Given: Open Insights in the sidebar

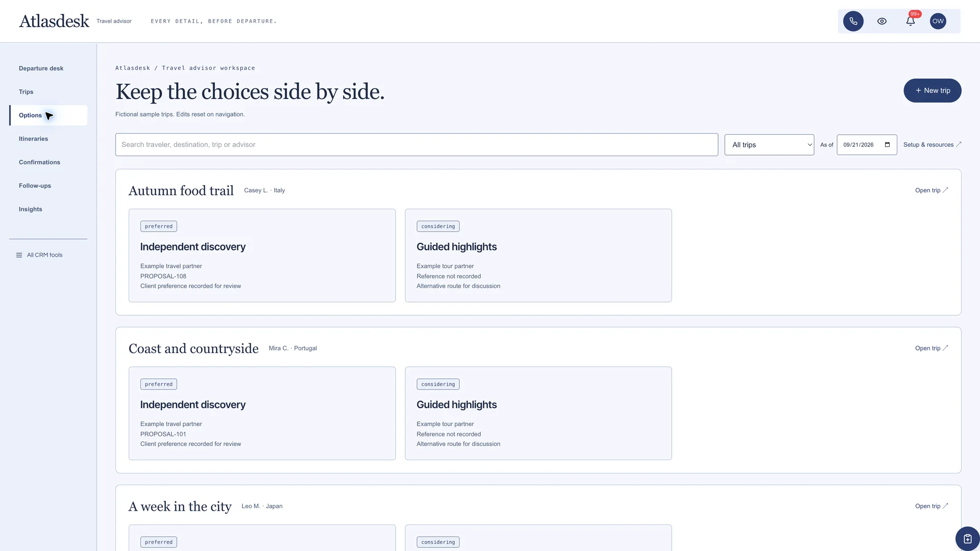Looking at the screenshot, I should pos(48,209).
